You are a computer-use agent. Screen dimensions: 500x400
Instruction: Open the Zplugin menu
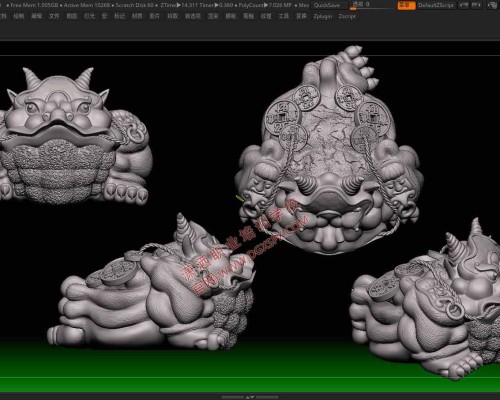pos(323,16)
